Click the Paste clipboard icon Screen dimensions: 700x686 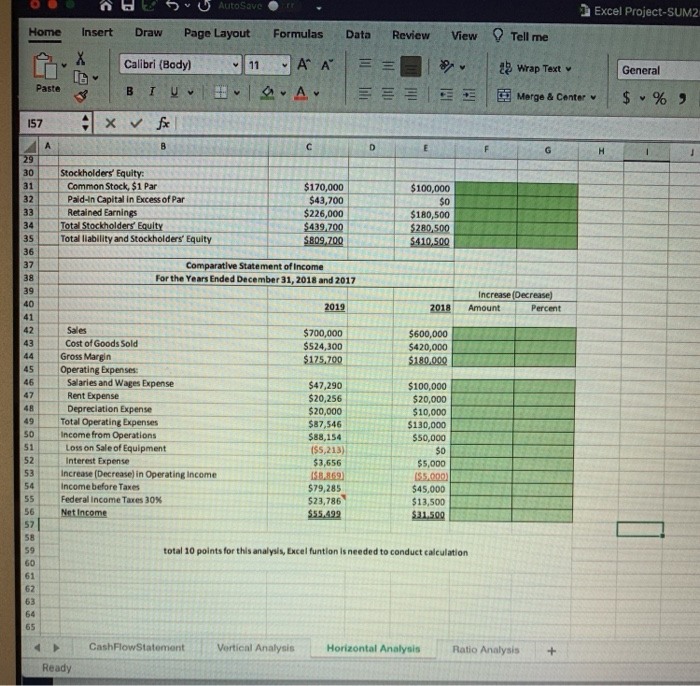coord(45,67)
